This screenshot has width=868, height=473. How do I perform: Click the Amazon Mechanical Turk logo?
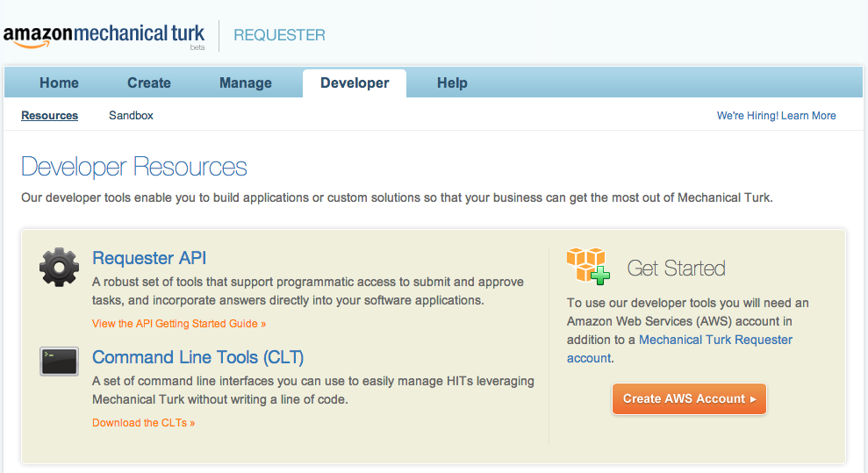point(104,37)
